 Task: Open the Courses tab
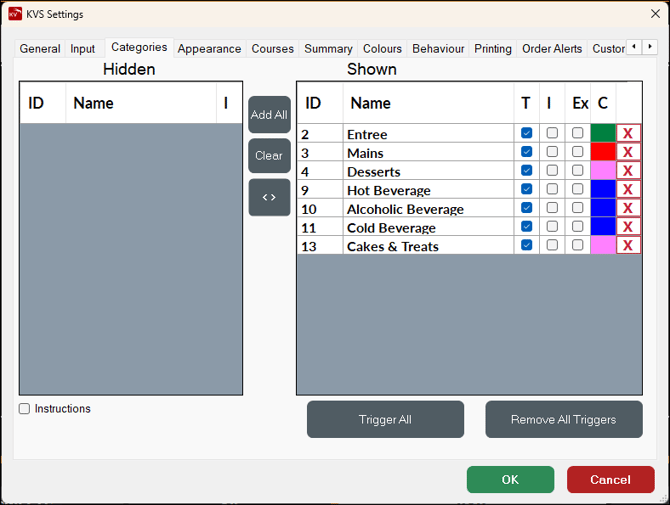pyautogui.click(x=273, y=49)
